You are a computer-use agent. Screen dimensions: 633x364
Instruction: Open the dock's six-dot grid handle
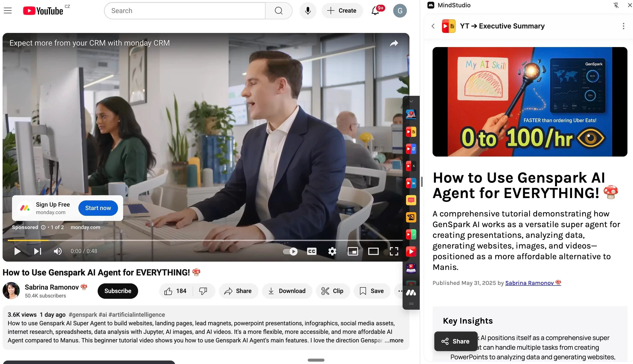tap(411, 304)
